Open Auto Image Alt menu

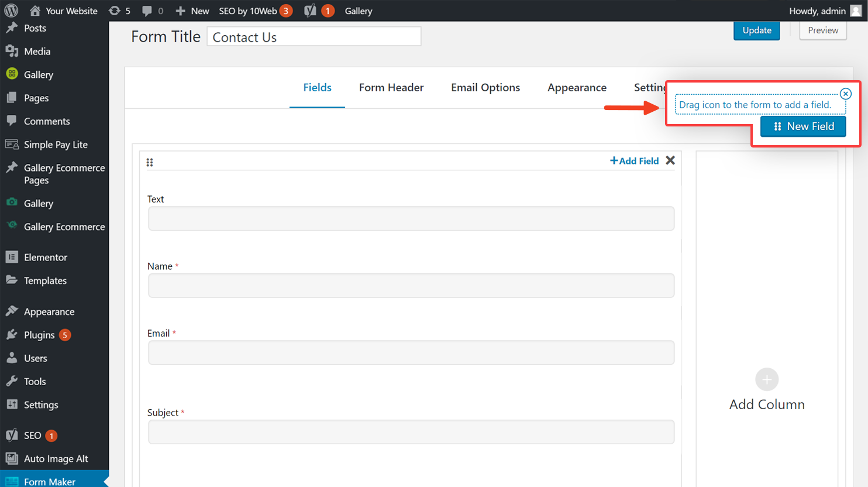(56, 459)
